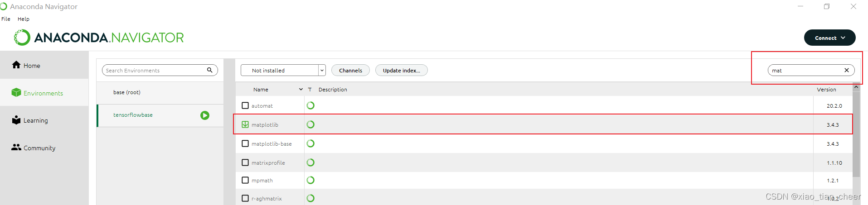868x205 pixels.
Task: Click the r-aghmatrix package name
Action: click(267, 199)
